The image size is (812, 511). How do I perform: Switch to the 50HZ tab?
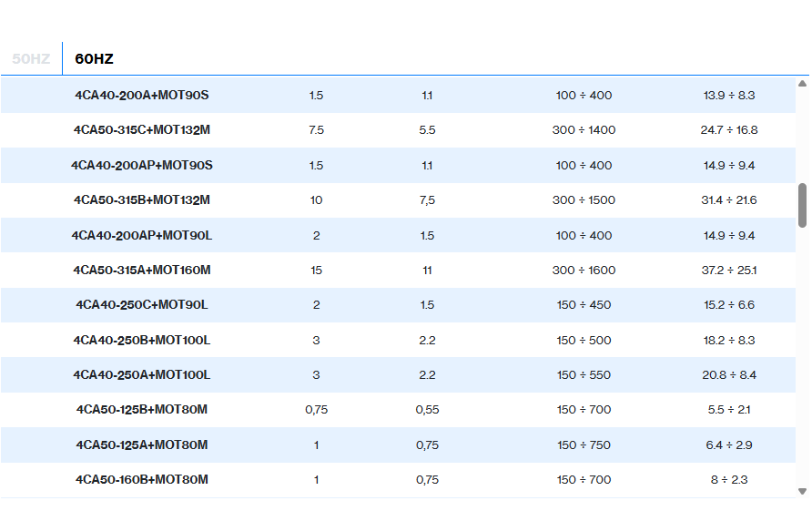pyautogui.click(x=31, y=58)
